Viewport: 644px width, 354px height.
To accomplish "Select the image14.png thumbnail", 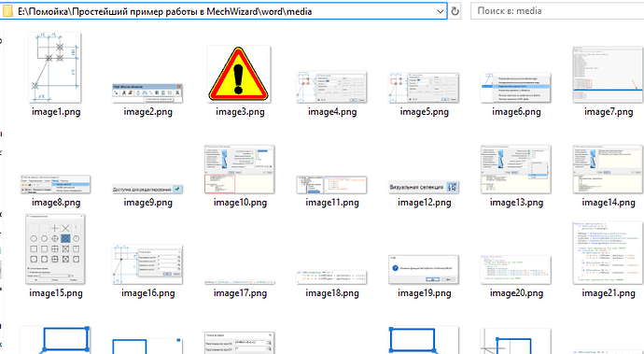I will coord(608,169).
